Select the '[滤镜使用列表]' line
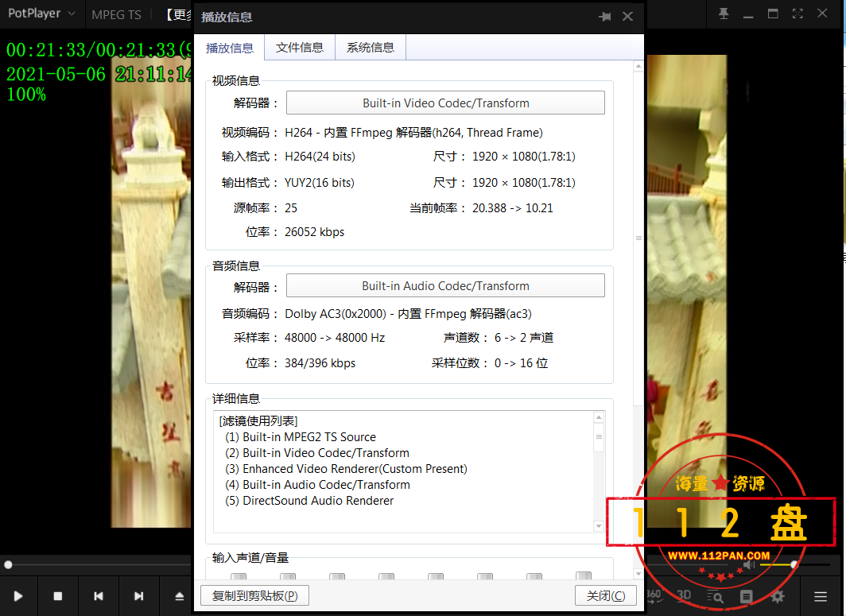The image size is (846, 616). [x=258, y=420]
